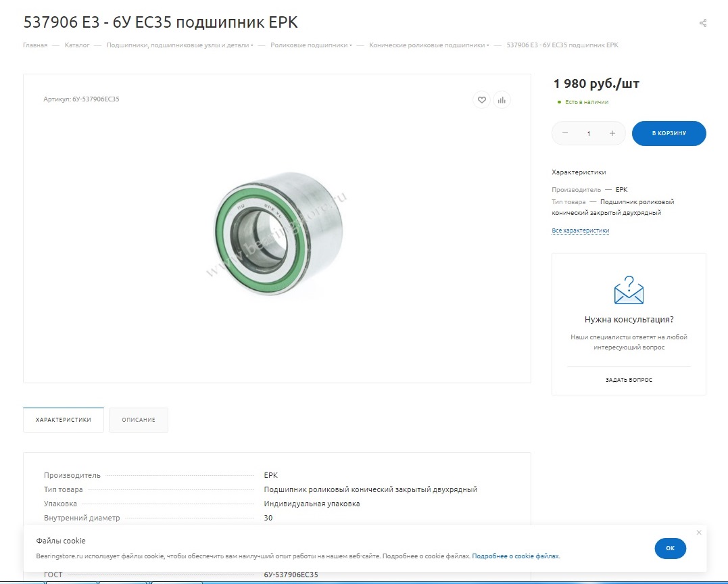Image resolution: width=728 pixels, height=584 pixels.
Task: Add product to favorites with heart icon
Action: [481, 100]
